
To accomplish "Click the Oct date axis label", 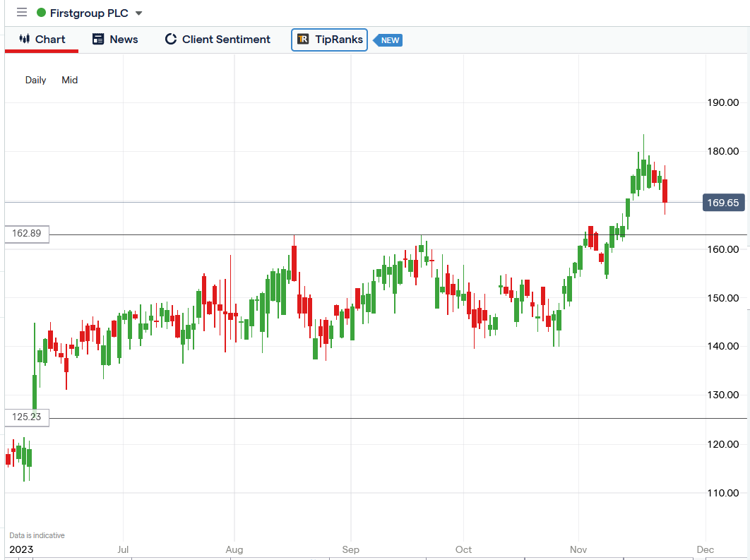I will click(x=463, y=549).
